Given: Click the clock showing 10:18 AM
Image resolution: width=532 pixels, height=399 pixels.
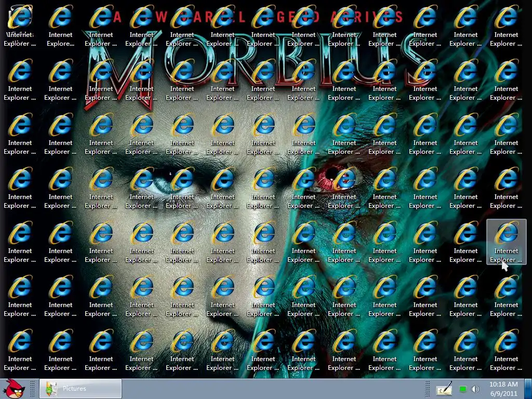Looking at the screenshot, I should tap(503, 389).
